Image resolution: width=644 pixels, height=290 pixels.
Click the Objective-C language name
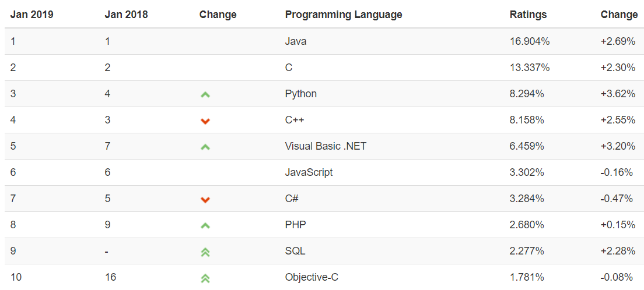[311, 277]
